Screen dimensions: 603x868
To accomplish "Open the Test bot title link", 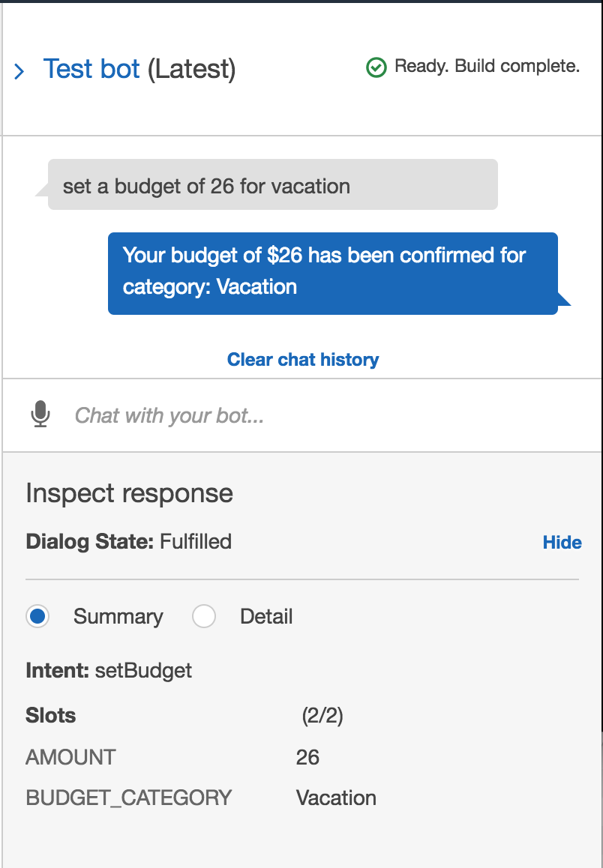I will pyautogui.click(x=91, y=69).
